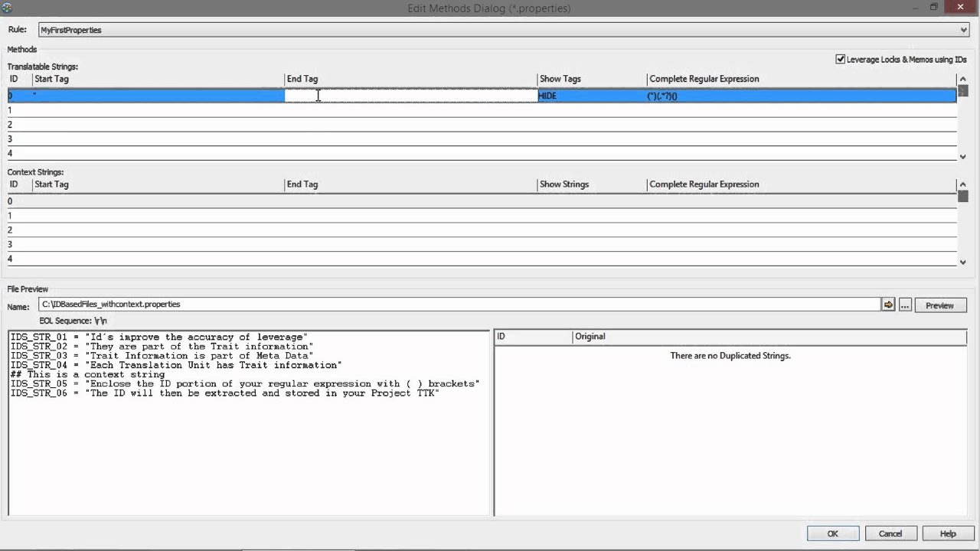Click the browse (...) button for file name
The width and height of the screenshot is (980, 551).
click(x=905, y=305)
